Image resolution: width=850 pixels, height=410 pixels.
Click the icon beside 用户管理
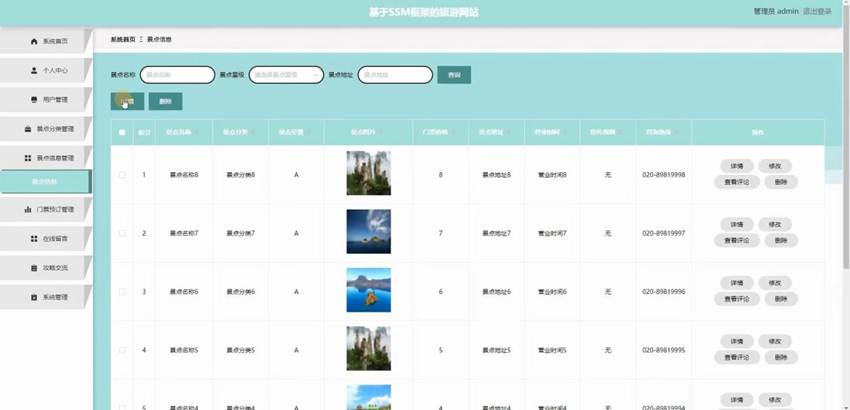[x=34, y=100]
